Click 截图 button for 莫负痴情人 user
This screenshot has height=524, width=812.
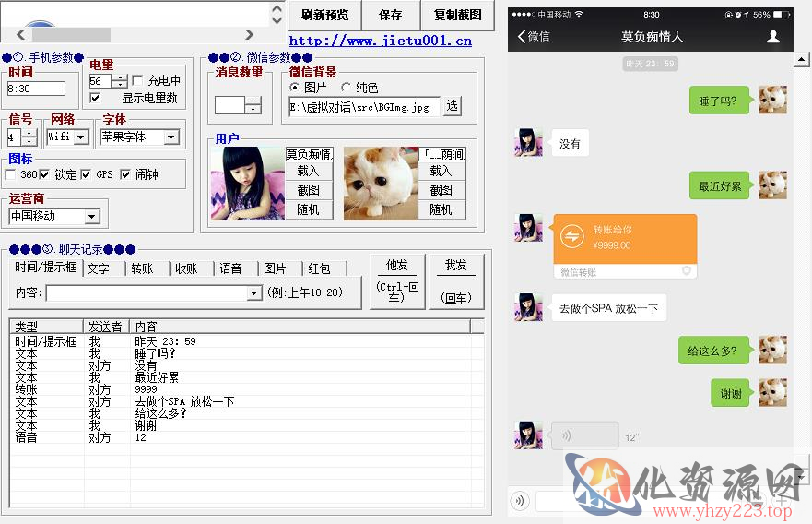click(x=308, y=190)
